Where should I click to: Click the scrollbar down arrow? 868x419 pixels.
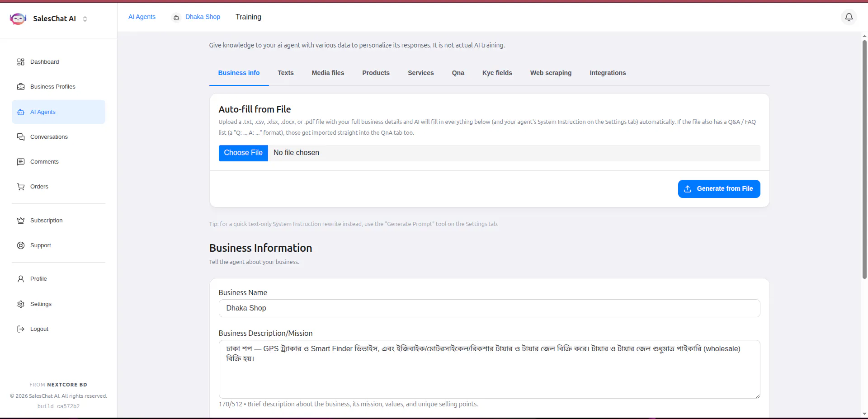(864, 414)
